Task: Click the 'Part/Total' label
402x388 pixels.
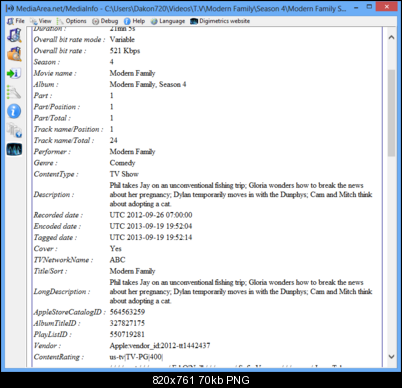Action: coord(52,118)
